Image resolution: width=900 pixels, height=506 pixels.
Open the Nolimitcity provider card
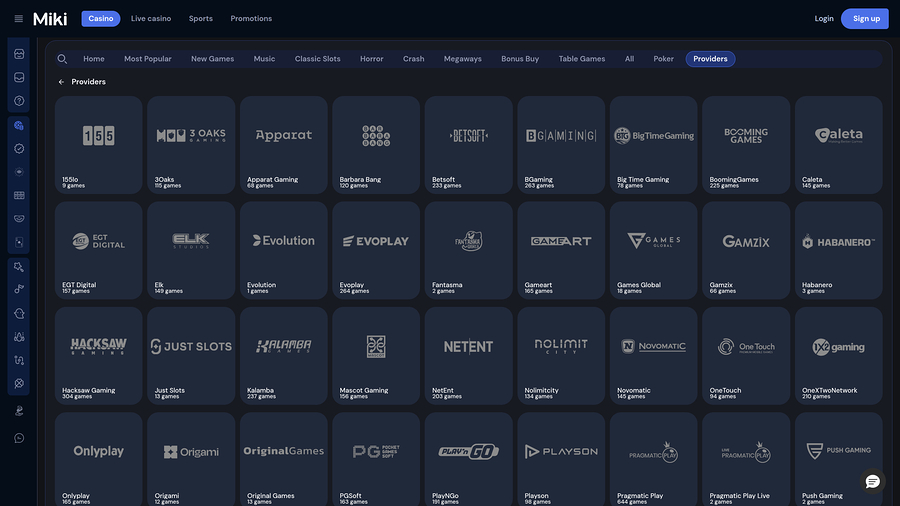click(561, 356)
